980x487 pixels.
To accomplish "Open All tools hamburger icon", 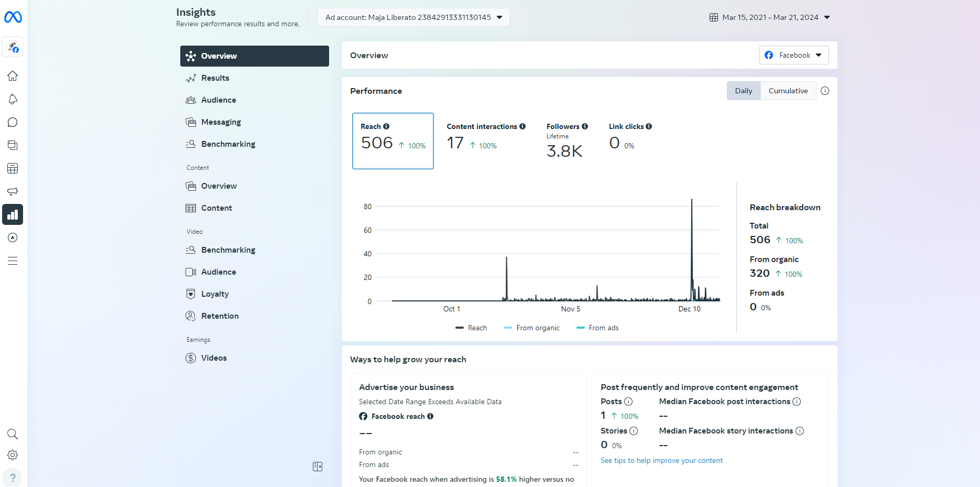I will (13, 261).
